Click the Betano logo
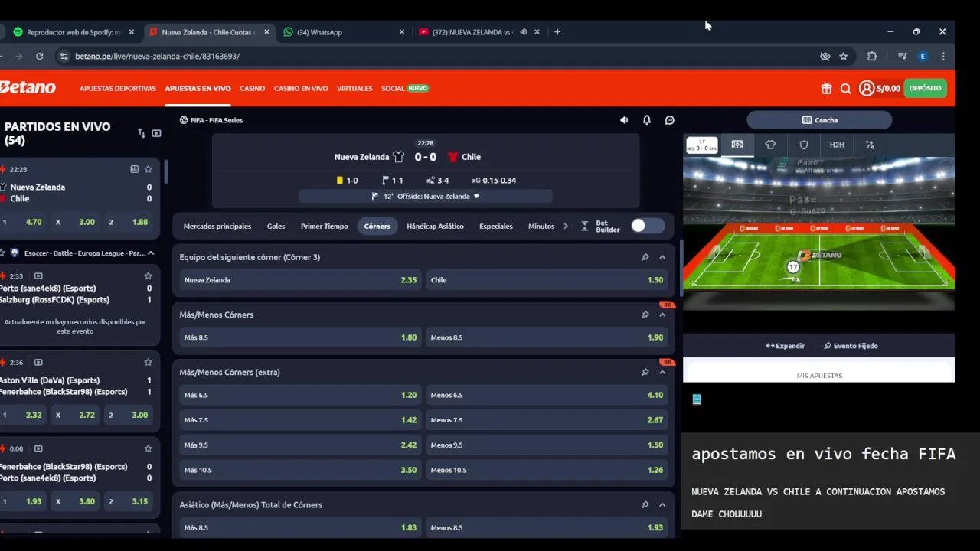Screen dimensions: 980x551 click(28, 88)
